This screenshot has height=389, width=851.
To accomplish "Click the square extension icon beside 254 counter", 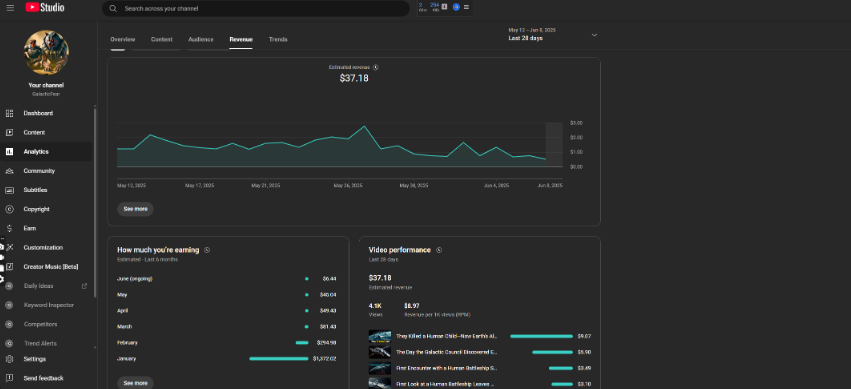I will click(444, 7).
